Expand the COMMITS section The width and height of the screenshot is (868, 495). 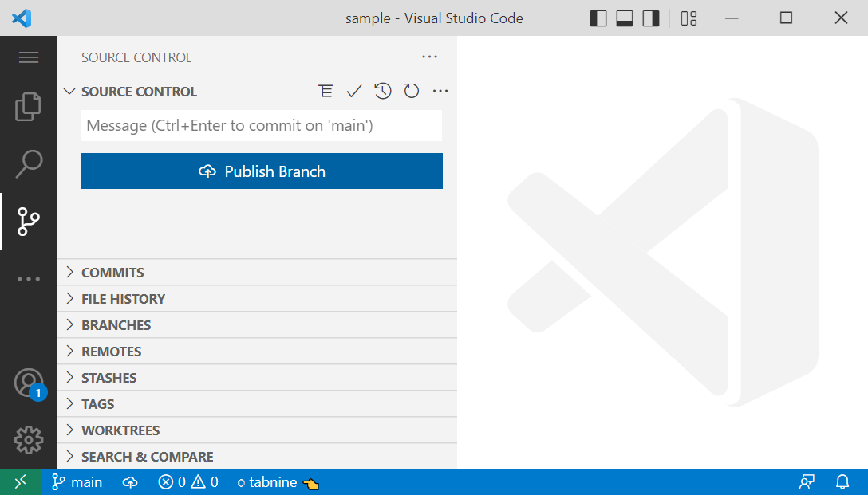pos(112,273)
